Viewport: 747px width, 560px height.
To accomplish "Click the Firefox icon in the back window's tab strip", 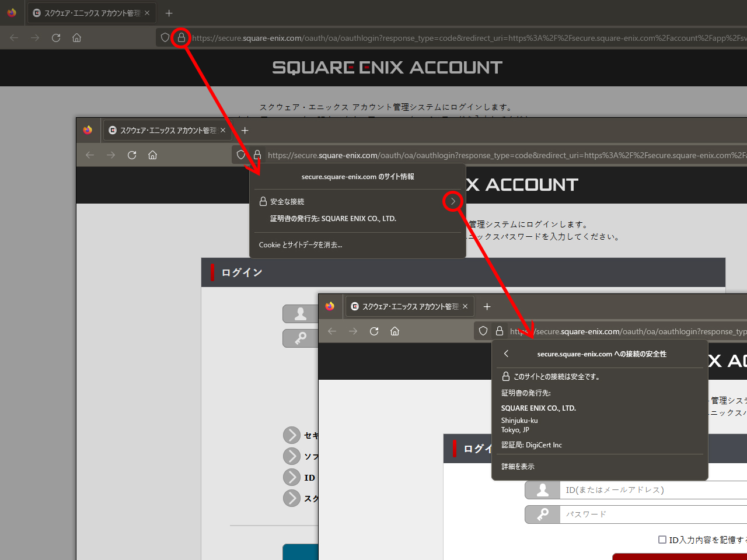I will click(12, 12).
